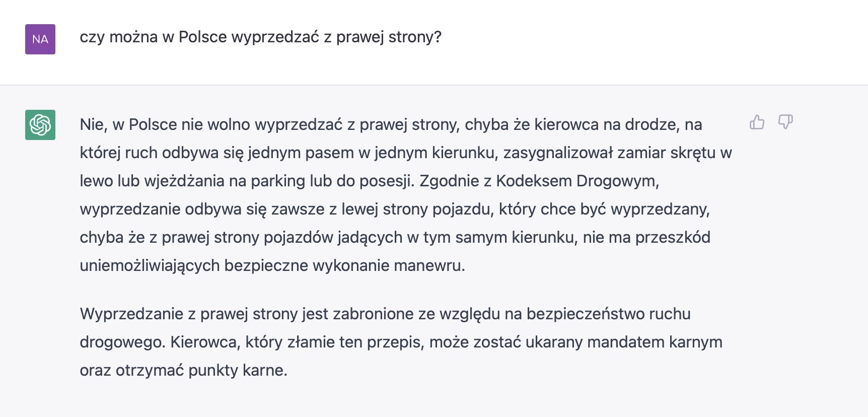The image size is (868, 417).
Task: Click the opening word "Nie," in the response
Action: click(x=94, y=124)
